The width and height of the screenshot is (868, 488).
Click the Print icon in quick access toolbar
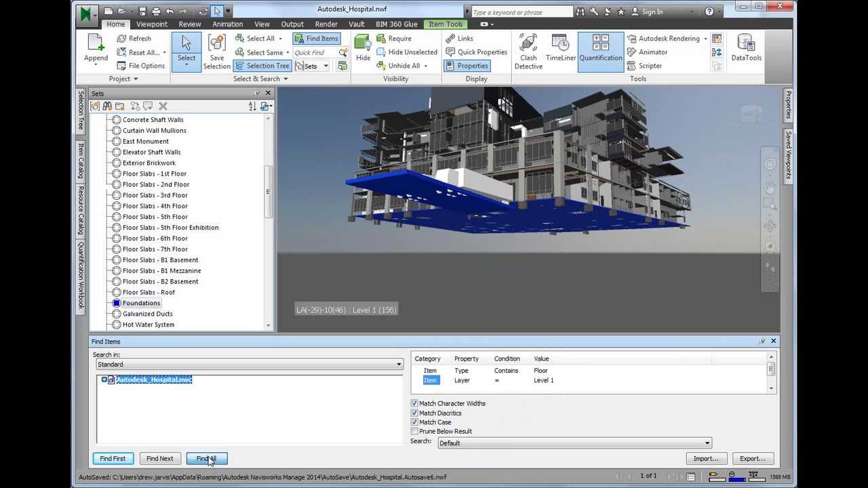click(x=156, y=12)
